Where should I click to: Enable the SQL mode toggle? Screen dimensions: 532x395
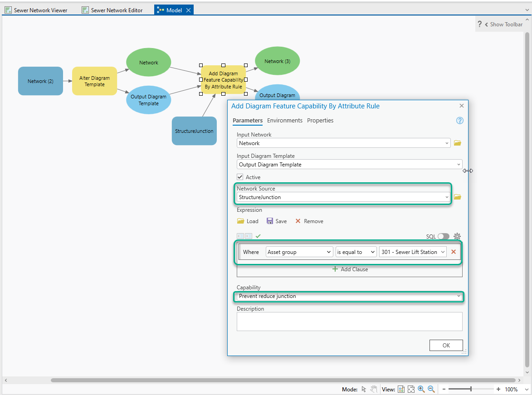443,236
